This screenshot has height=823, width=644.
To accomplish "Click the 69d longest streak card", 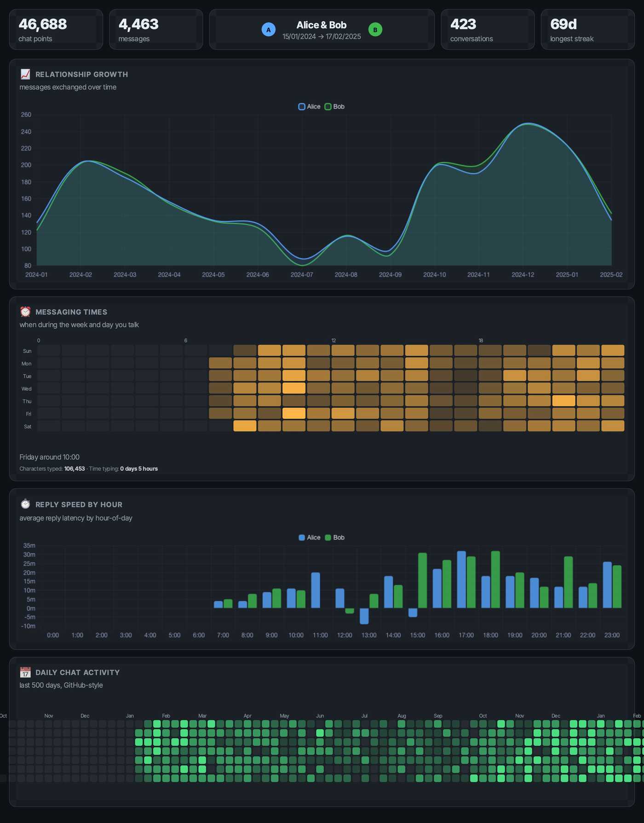I will coord(587,29).
